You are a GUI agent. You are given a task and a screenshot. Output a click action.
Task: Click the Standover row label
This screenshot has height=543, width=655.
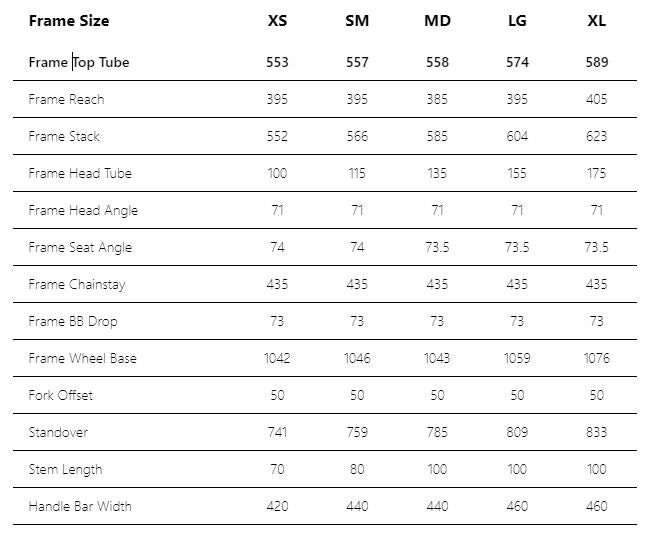58,432
